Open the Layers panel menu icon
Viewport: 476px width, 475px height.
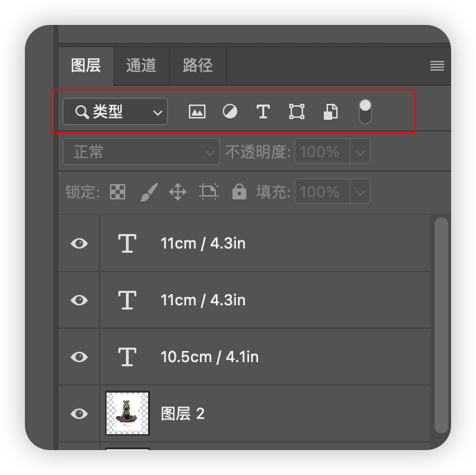click(x=437, y=66)
